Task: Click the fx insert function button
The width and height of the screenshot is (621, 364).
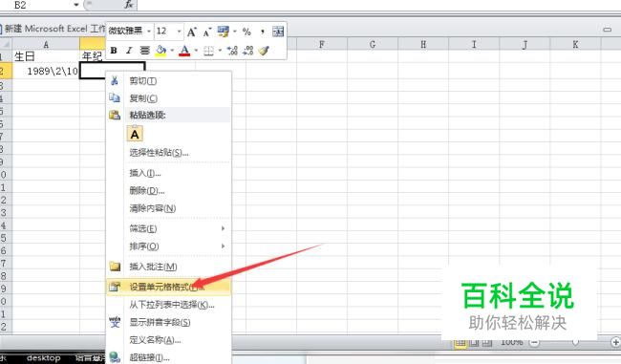Action: pyautogui.click(x=129, y=5)
